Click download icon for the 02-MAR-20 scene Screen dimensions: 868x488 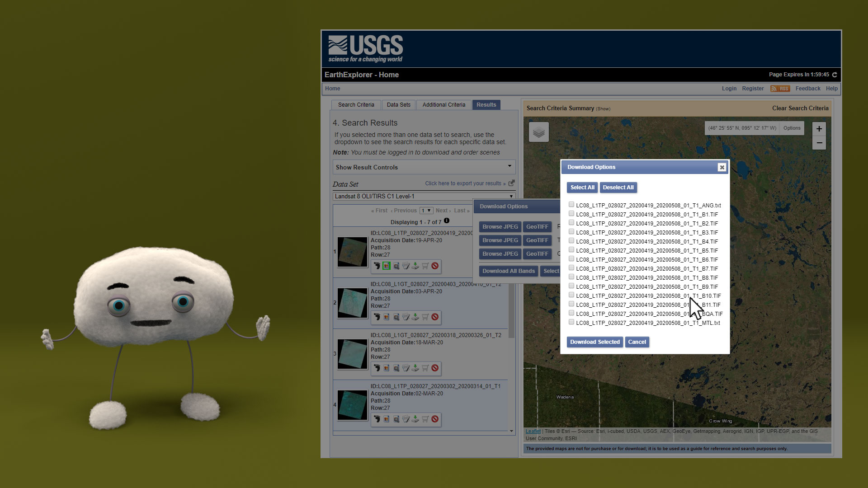415,419
